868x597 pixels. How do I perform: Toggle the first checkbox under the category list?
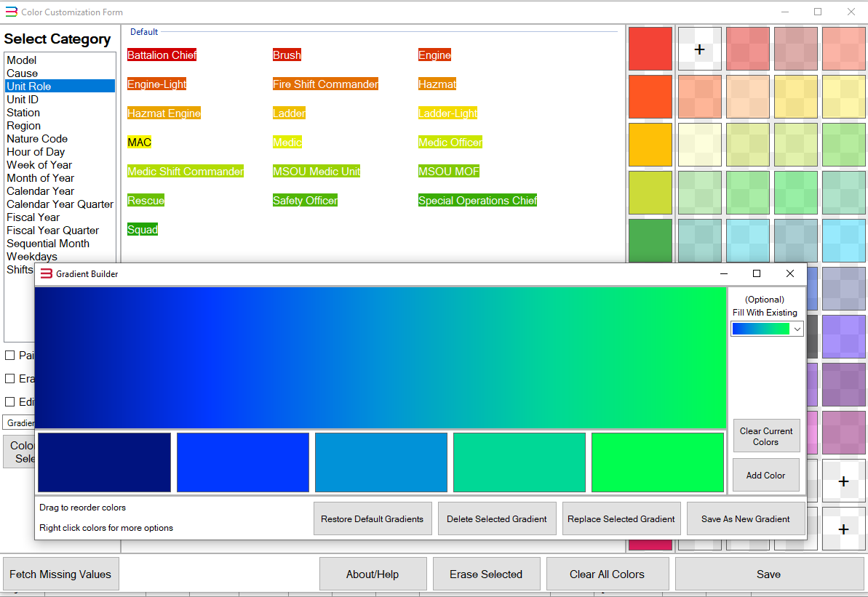(x=10, y=356)
